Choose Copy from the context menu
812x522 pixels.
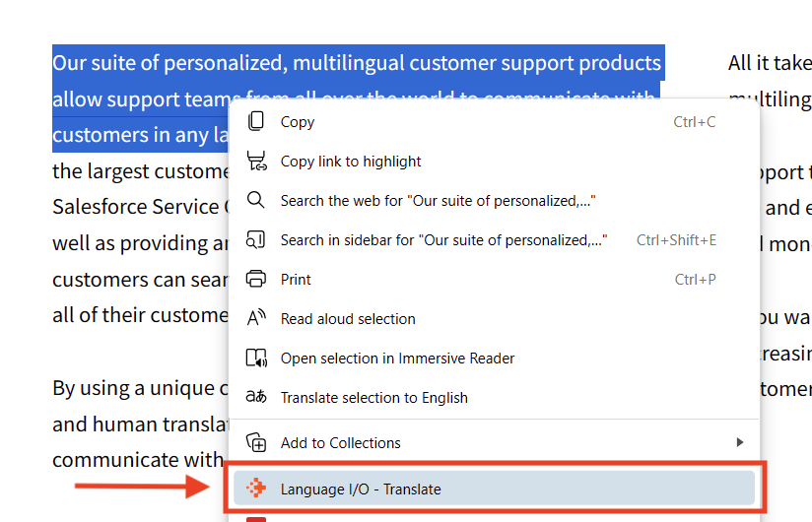pyautogui.click(x=494, y=122)
